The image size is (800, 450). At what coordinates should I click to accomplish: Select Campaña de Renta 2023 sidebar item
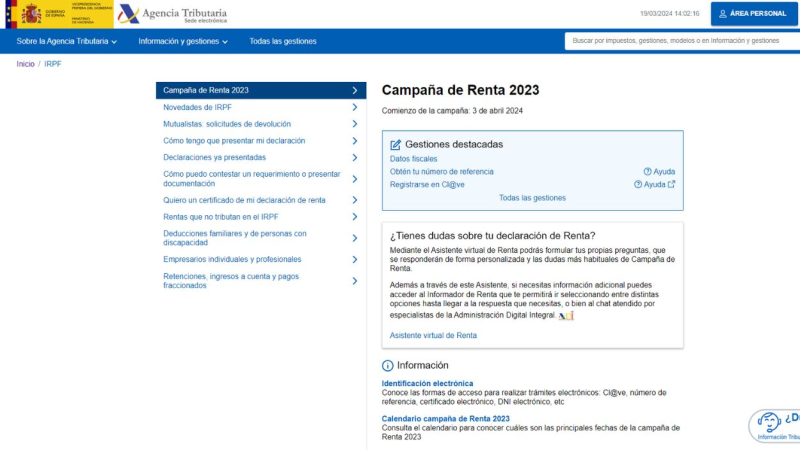(260, 90)
